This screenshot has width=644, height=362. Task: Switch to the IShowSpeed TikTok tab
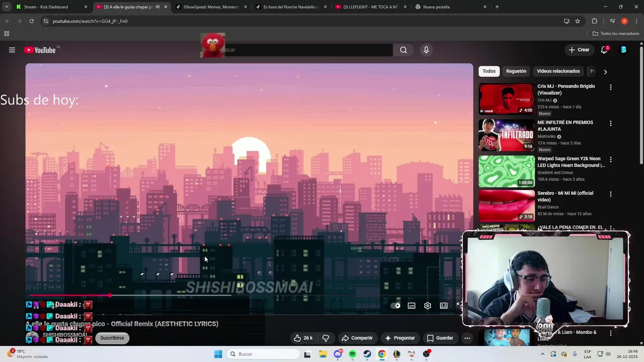(x=211, y=7)
